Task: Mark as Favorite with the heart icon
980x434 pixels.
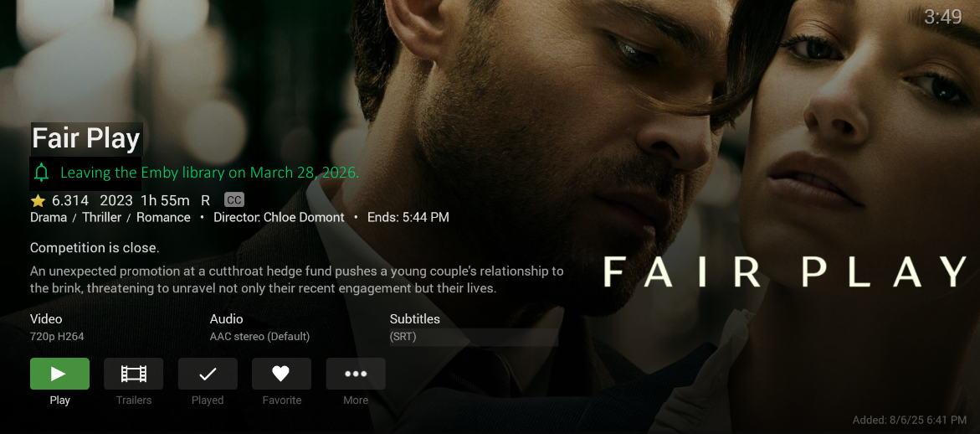Action: pos(281,374)
